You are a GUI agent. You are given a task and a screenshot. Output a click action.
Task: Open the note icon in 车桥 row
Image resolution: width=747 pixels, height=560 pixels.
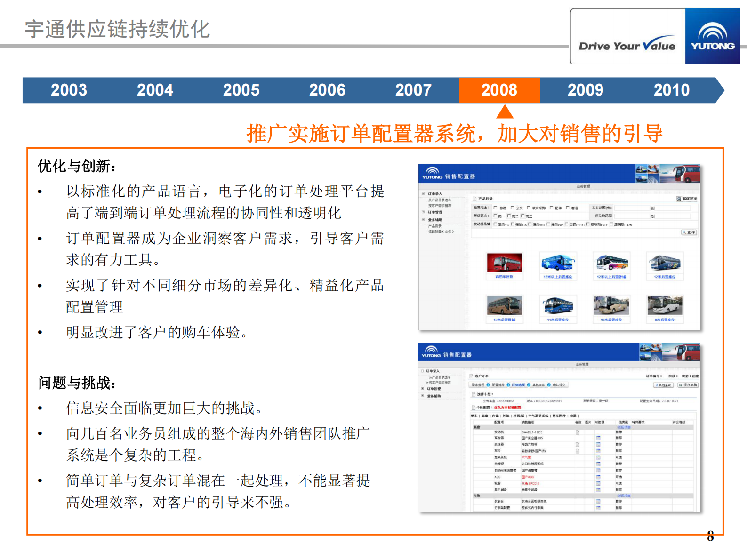[578, 451]
